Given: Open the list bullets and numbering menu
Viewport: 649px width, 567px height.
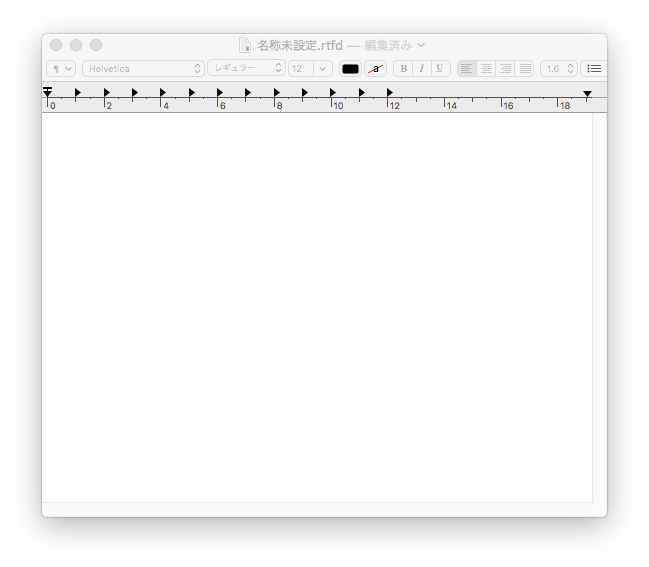Looking at the screenshot, I should pyautogui.click(x=594, y=69).
